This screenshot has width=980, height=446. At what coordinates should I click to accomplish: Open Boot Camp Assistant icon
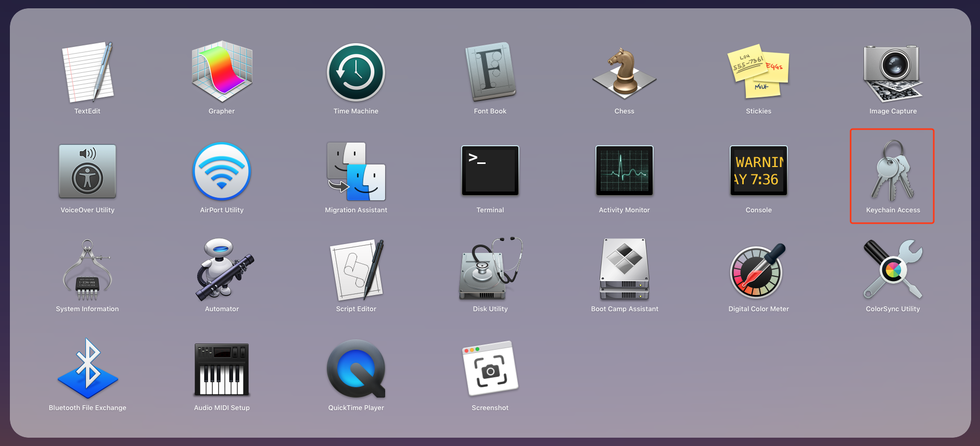pyautogui.click(x=625, y=269)
